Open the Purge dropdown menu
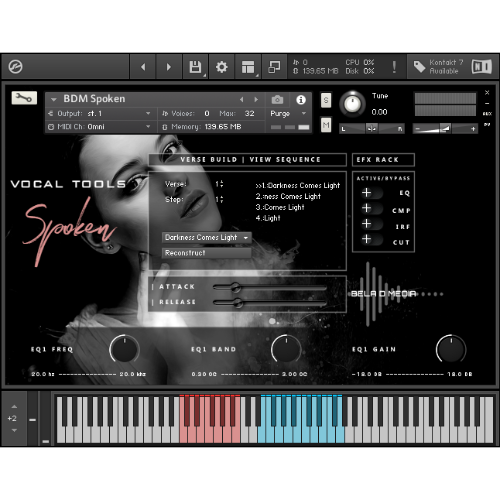Screen dimensions: 500x500 (288, 114)
